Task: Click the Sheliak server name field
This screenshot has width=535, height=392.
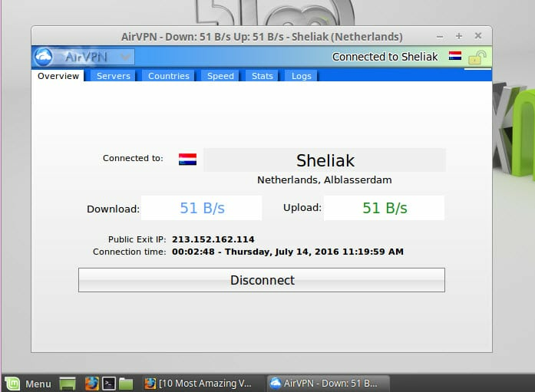Action: pyautogui.click(x=325, y=160)
